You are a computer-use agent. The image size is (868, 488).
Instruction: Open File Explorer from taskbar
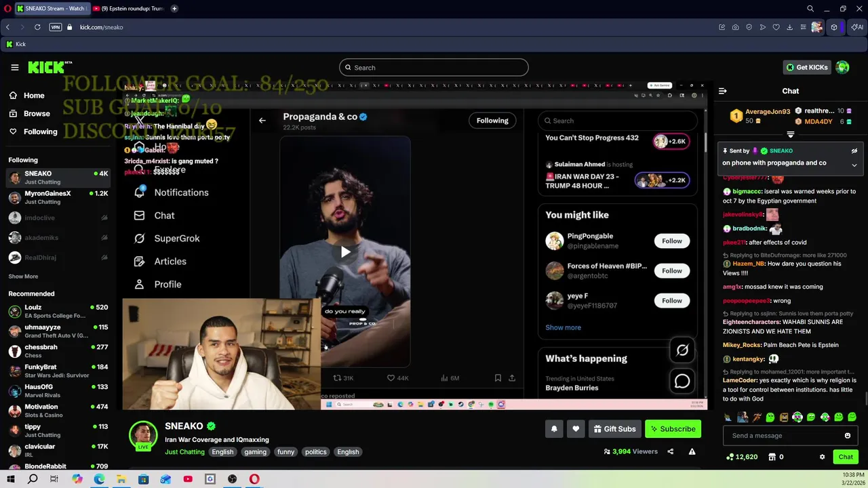(x=121, y=479)
